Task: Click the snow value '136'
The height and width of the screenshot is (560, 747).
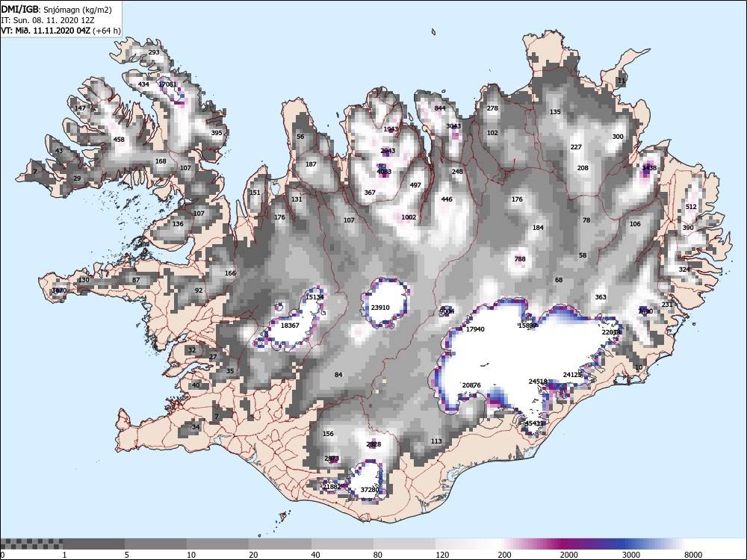Action: [178, 224]
